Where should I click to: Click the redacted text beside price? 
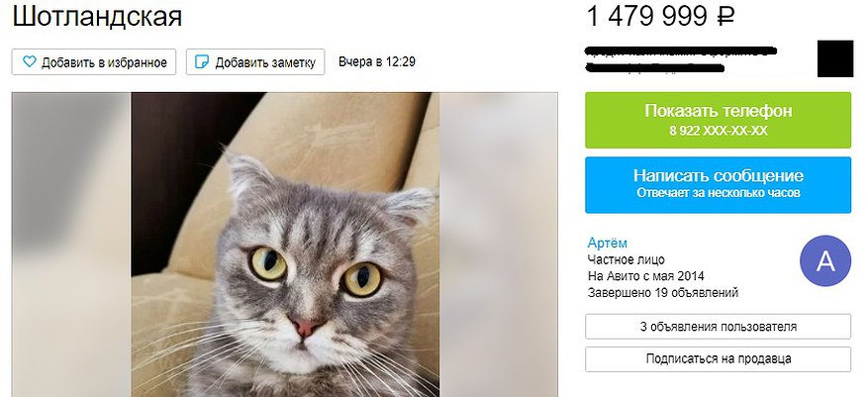click(681, 59)
